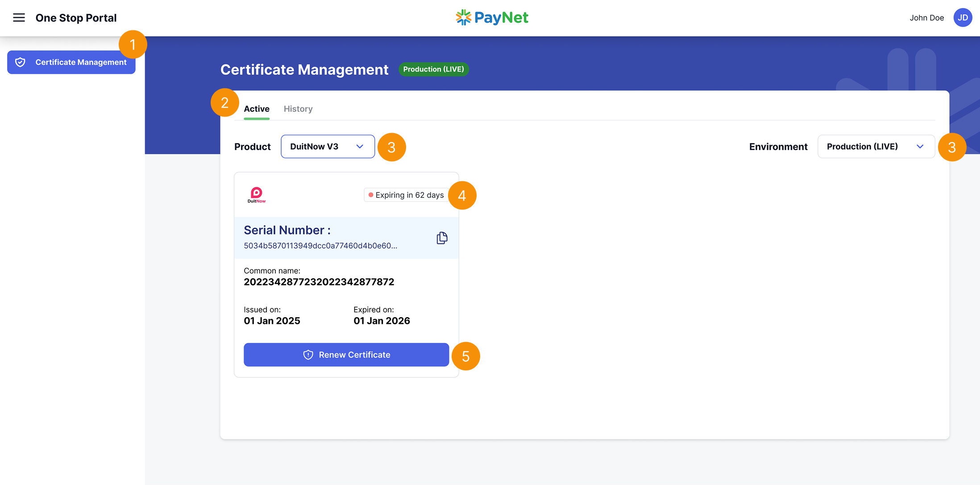Open the Environment selector dropdown
The image size is (980, 485).
pos(875,146)
